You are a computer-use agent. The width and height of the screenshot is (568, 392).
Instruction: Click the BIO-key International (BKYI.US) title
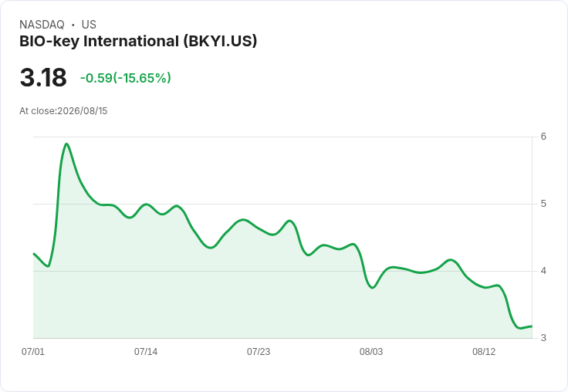tap(138, 42)
